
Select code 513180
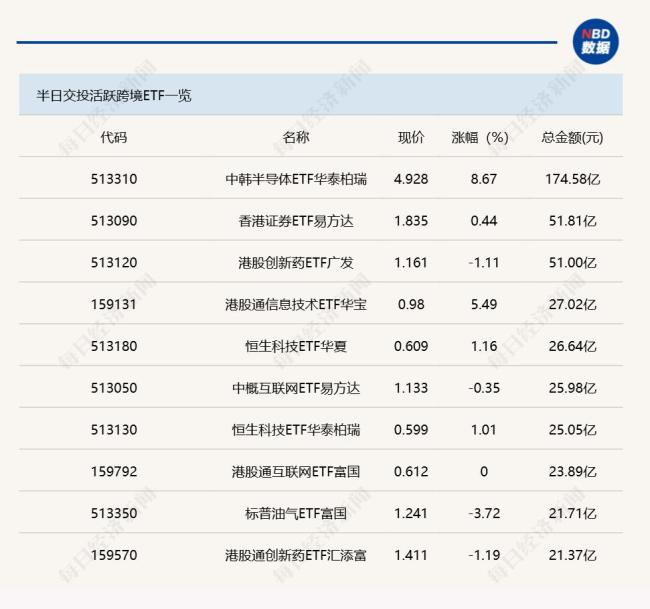114,346
